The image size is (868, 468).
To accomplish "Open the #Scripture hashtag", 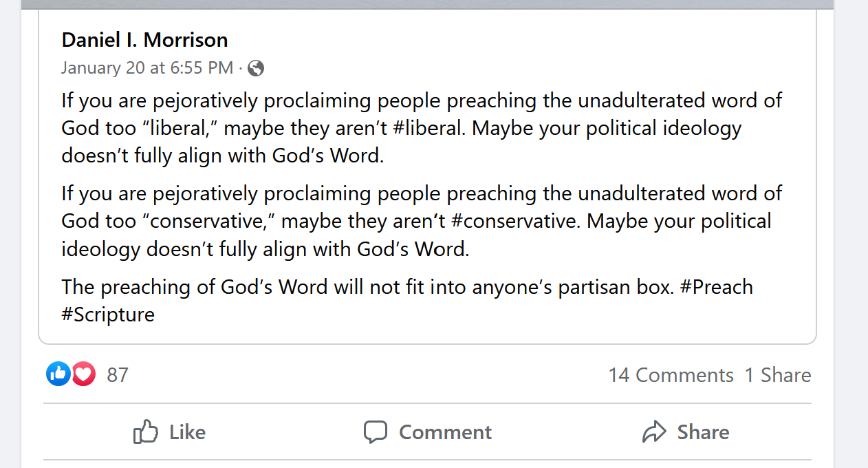I will coord(108,315).
